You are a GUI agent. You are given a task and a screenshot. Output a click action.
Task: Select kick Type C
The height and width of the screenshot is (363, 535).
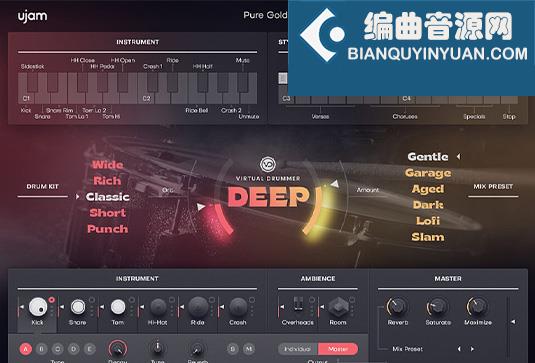[58, 349]
